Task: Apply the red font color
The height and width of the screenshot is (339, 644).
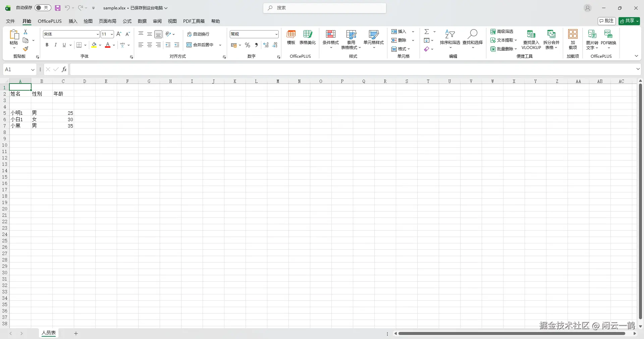Action: click(x=108, y=45)
